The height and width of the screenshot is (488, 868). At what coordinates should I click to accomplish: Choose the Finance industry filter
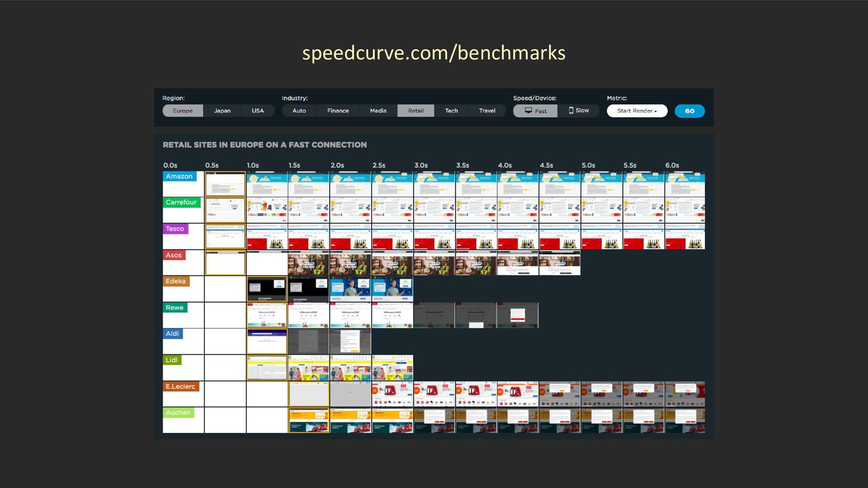click(x=338, y=111)
